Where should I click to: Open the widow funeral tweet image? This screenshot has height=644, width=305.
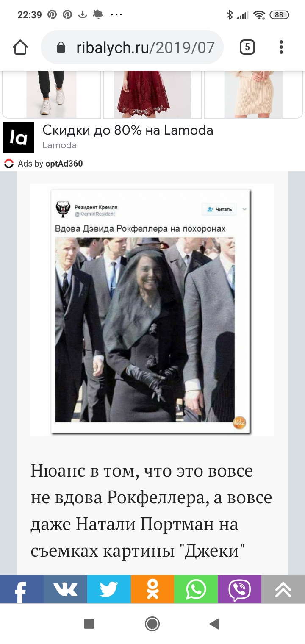152,310
